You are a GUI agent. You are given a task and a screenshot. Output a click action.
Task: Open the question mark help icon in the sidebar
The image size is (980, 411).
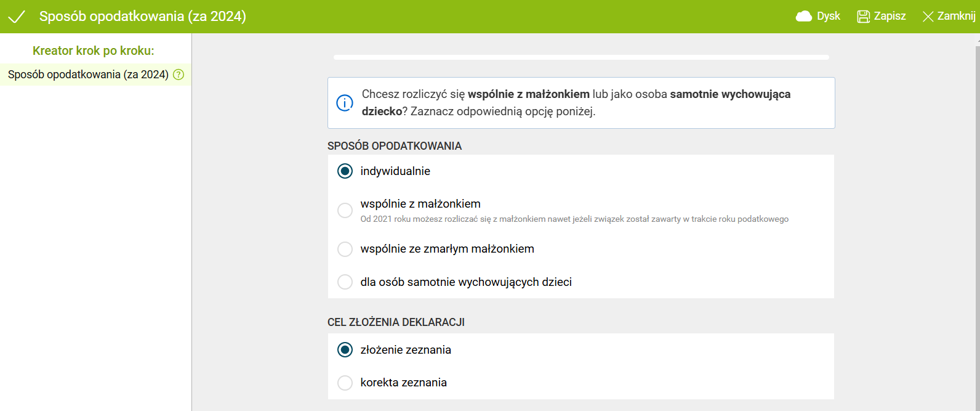[x=179, y=75]
